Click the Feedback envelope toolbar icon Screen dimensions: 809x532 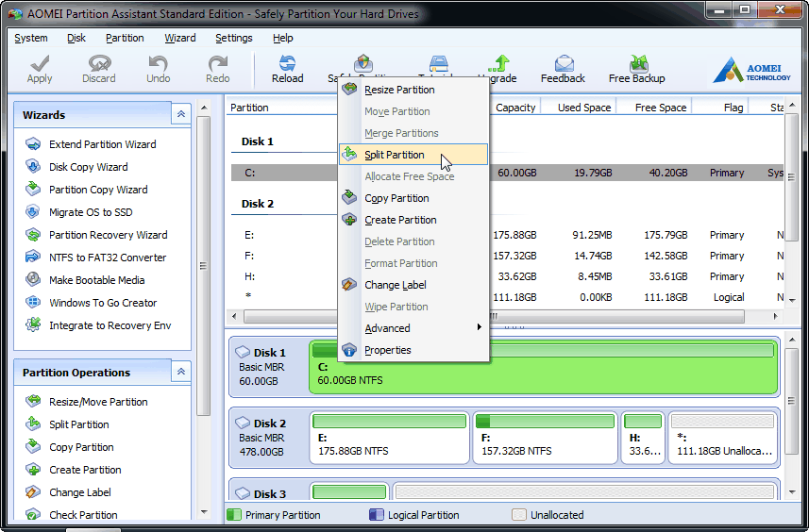coord(564,64)
